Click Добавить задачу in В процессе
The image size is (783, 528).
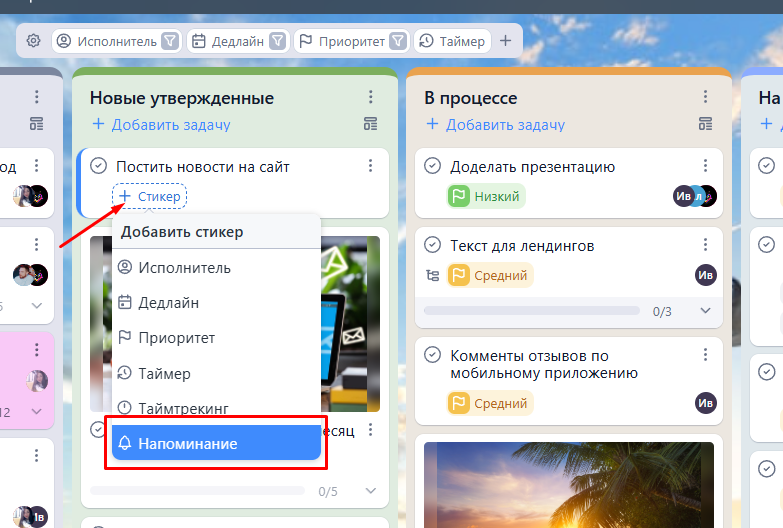click(x=496, y=124)
